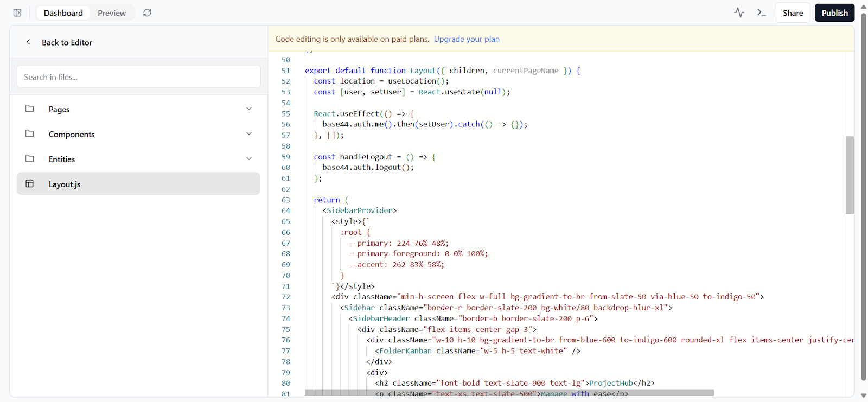This screenshot has height=402, width=868.
Task: Click line number 51 in the gutter
Action: click(x=286, y=71)
